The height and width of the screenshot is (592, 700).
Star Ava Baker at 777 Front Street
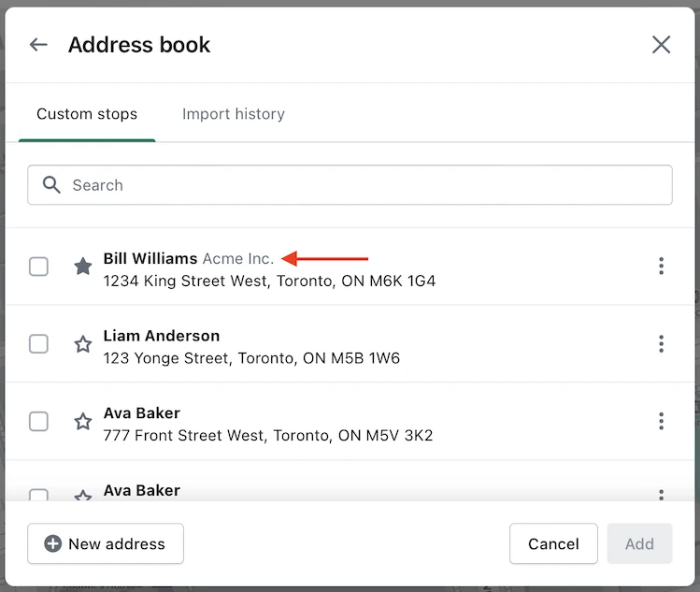(83, 422)
